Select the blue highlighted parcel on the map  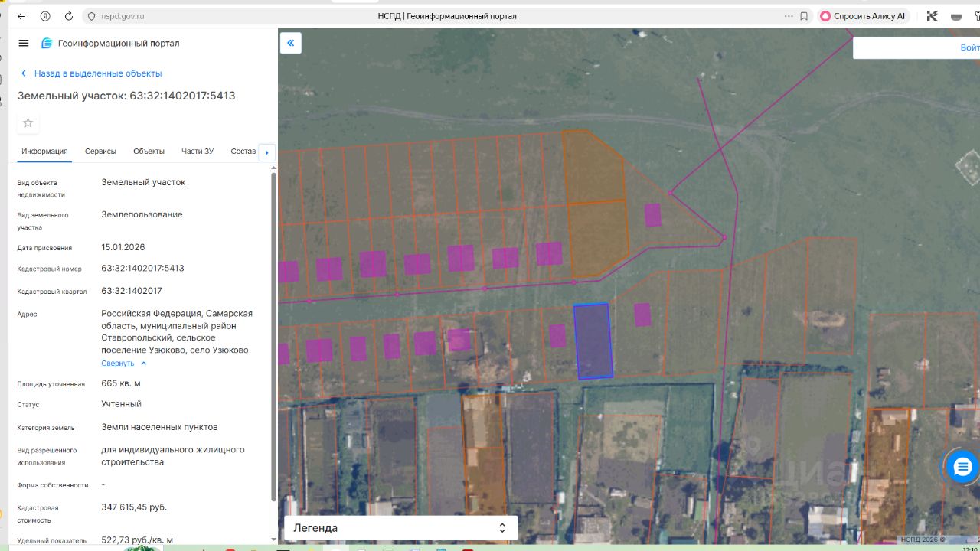594,341
